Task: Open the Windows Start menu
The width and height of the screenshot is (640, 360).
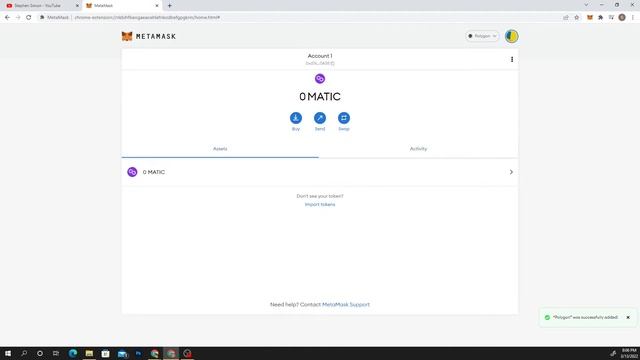Action: coord(8,353)
